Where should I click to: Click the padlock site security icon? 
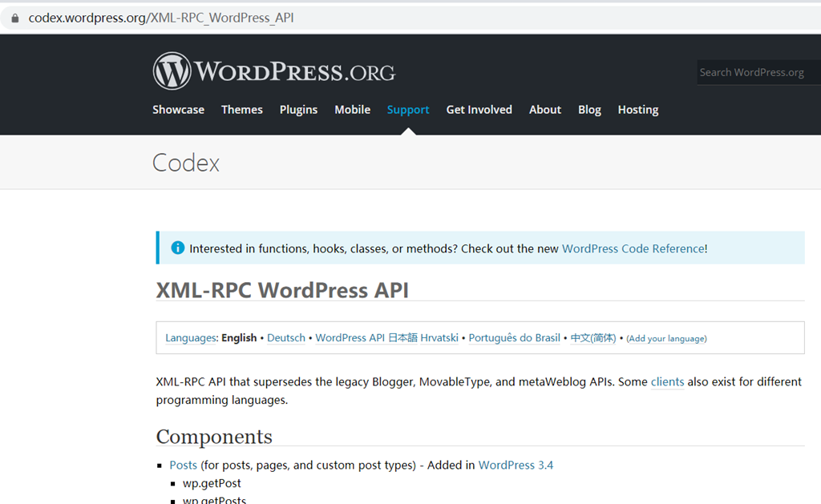coord(15,18)
